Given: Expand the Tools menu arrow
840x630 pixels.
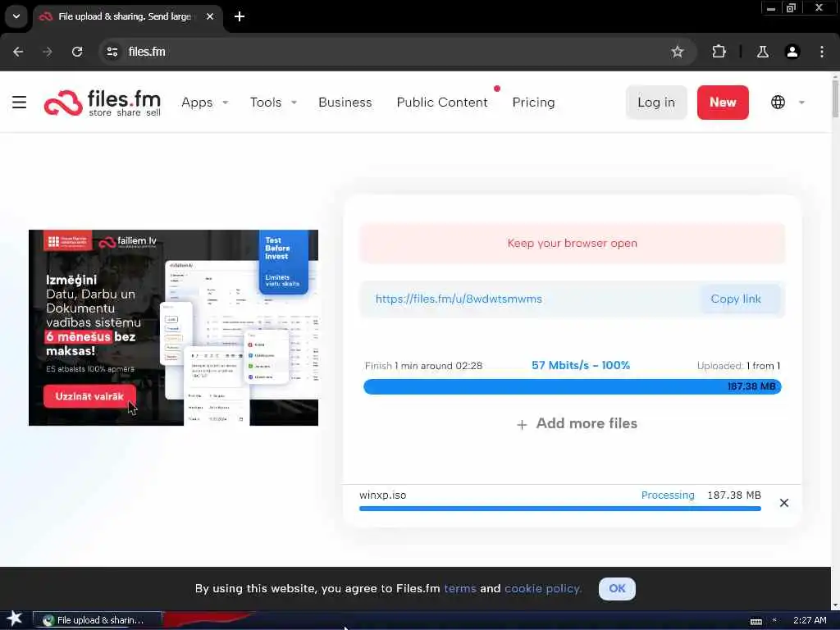Looking at the screenshot, I should (294, 103).
